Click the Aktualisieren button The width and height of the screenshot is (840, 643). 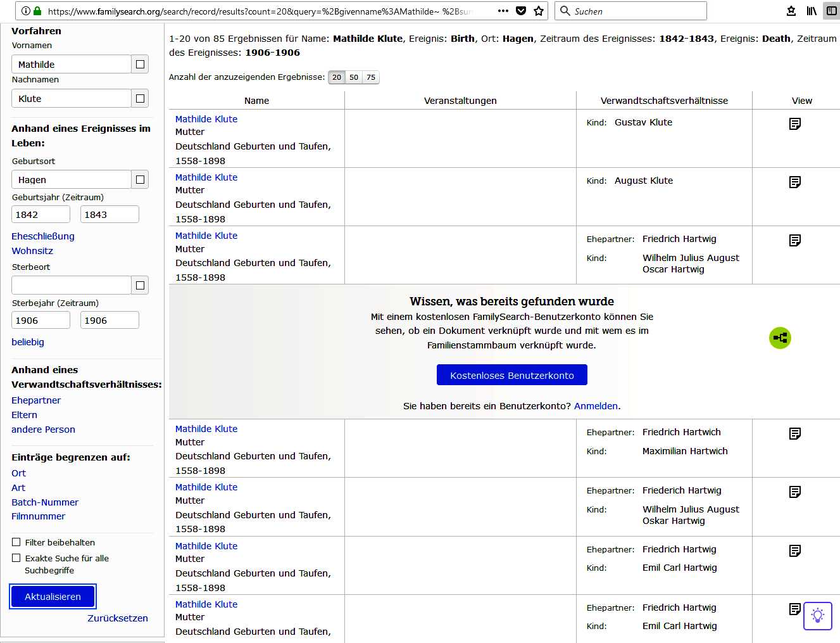pos(53,597)
